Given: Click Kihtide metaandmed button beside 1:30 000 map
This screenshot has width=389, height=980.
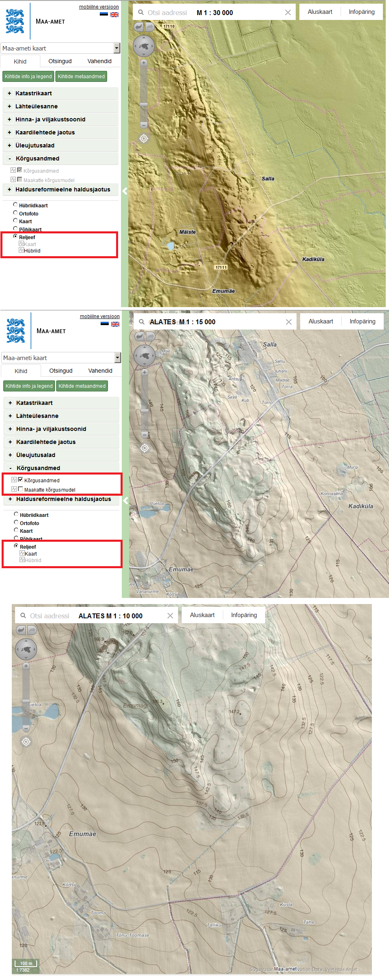Looking at the screenshot, I should [81, 77].
